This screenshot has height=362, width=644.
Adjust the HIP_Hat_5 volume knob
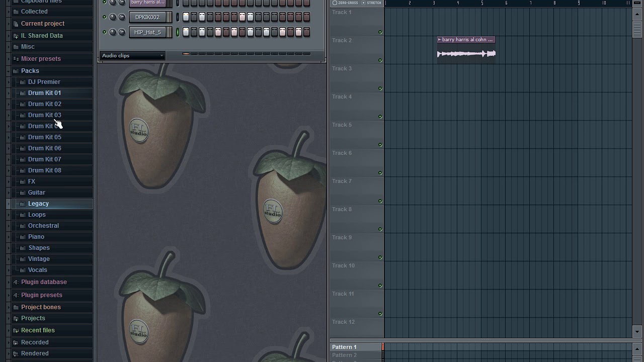click(x=121, y=32)
